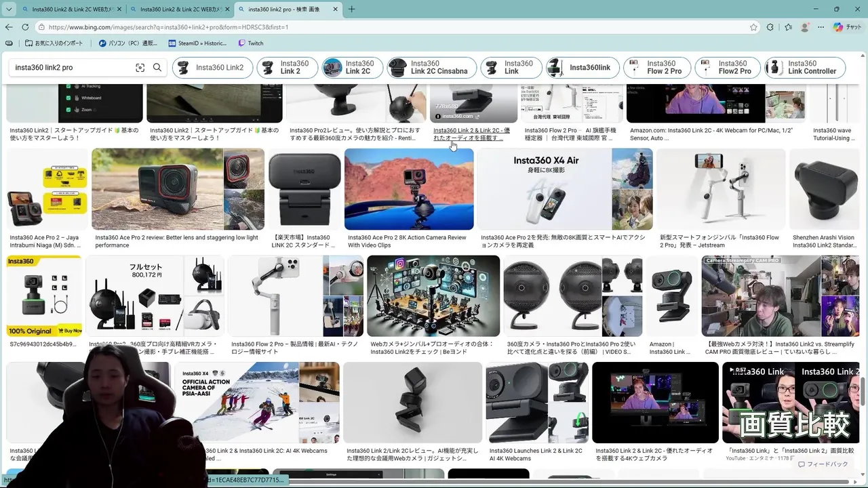
Task: Open お気に入りのインポート bookmark
Action: (54, 43)
